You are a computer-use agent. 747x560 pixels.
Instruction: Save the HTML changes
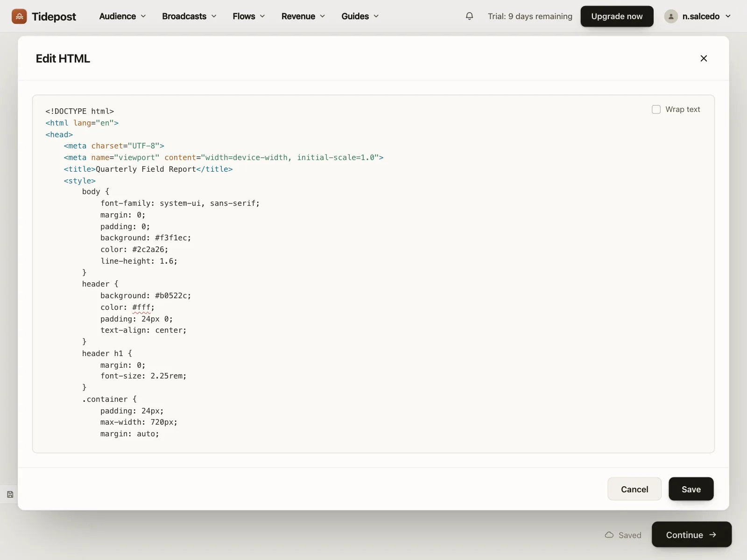[x=691, y=489]
